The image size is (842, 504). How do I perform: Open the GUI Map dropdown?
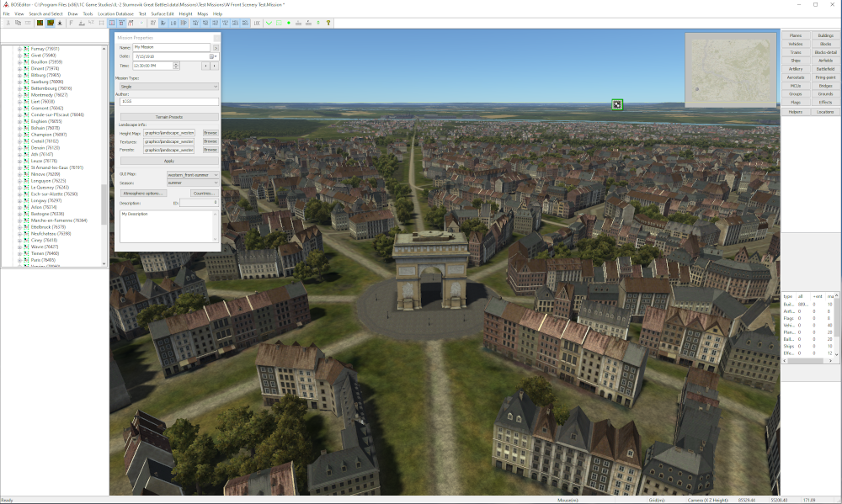click(193, 174)
